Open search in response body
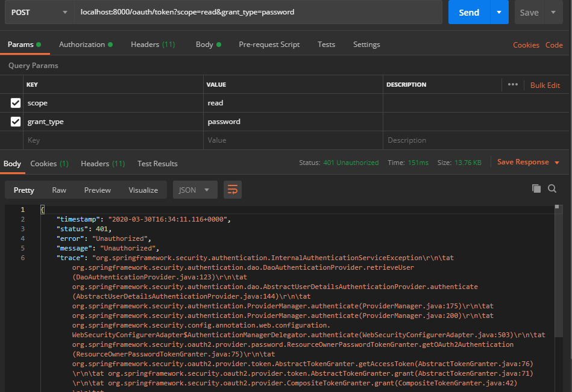 point(552,188)
